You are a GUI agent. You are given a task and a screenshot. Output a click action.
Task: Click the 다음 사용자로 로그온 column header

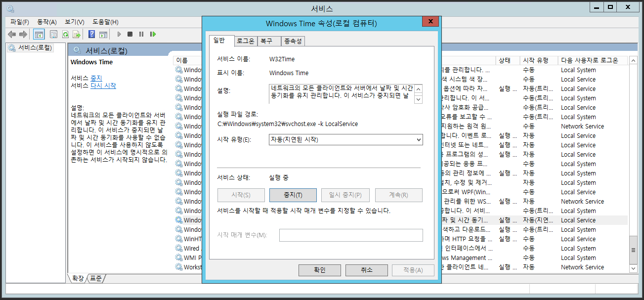click(593, 60)
